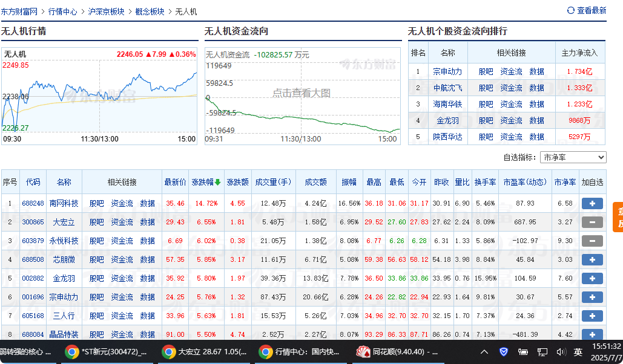Open 无人机 price chart thumbnail
This screenshot has width=623, height=364.
[x=99, y=96]
